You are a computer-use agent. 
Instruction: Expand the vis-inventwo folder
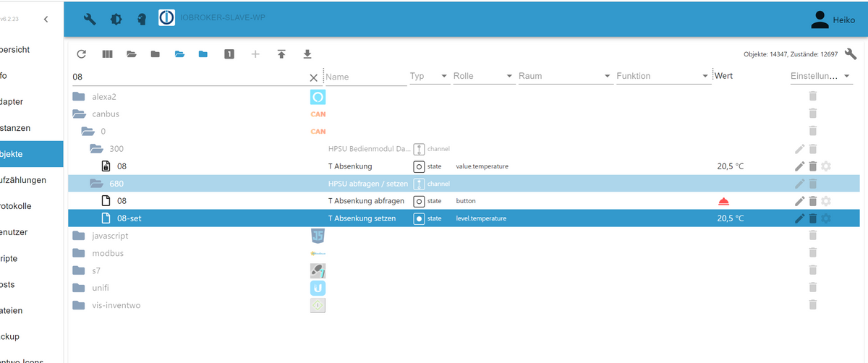[79, 305]
